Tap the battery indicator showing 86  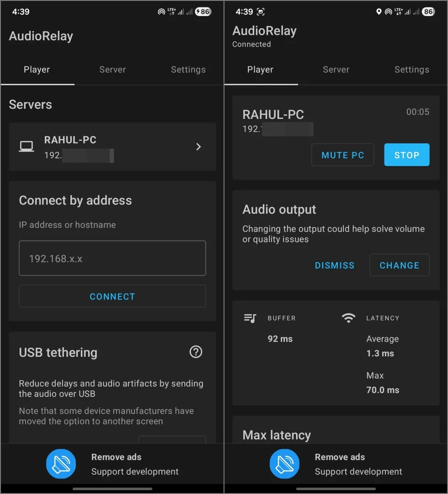point(428,11)
